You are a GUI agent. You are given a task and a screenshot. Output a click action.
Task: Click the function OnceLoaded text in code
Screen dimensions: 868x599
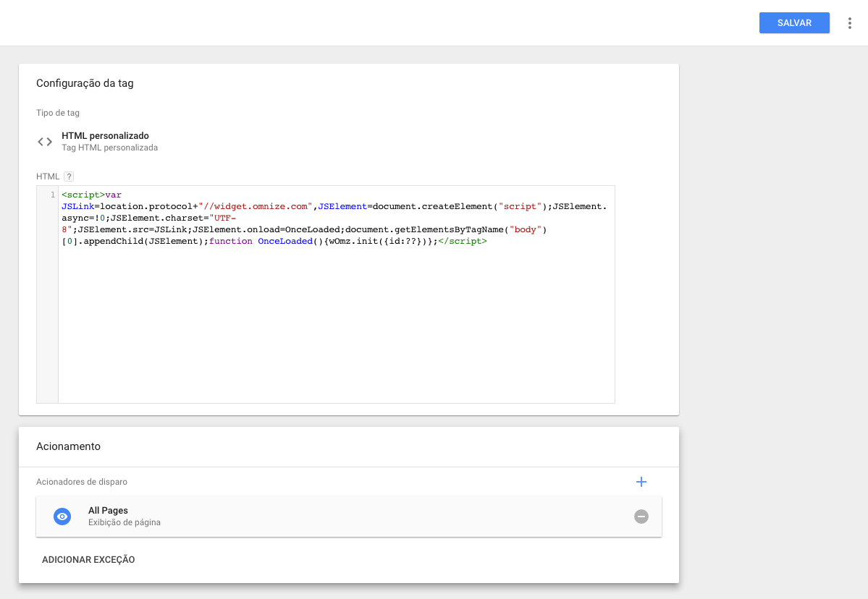click(x=261, y=241)
